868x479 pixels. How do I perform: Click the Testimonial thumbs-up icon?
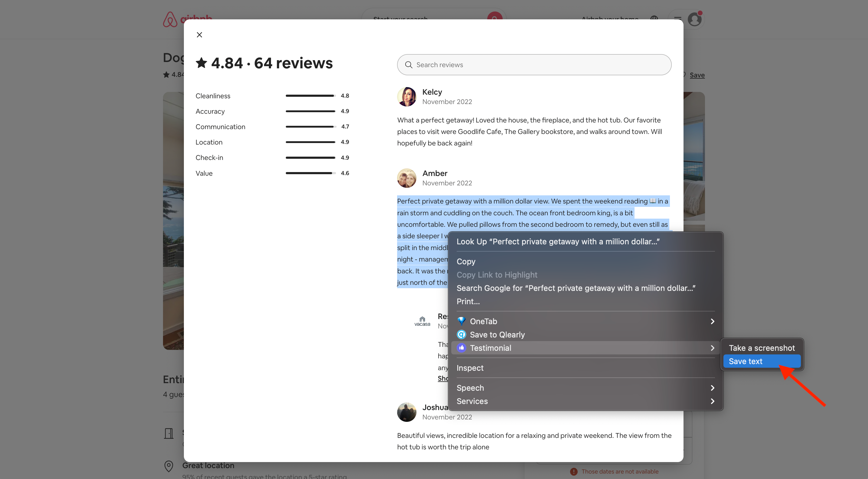pos(461,348)
